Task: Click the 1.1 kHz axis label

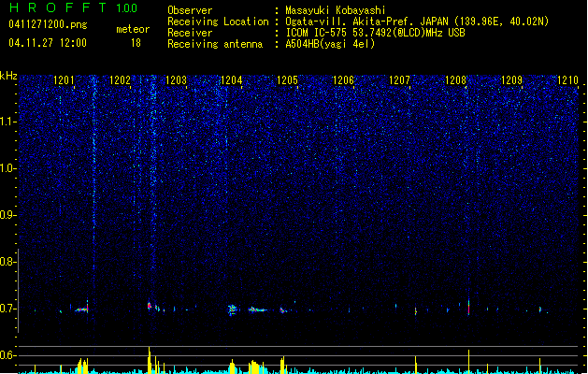Action: click(7, 122)
